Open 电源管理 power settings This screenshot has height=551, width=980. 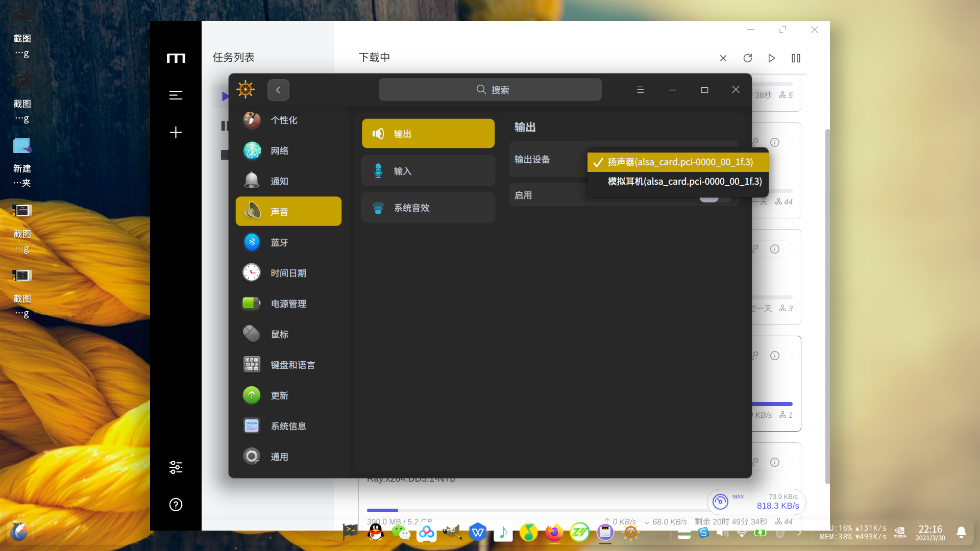click(288, 304)
